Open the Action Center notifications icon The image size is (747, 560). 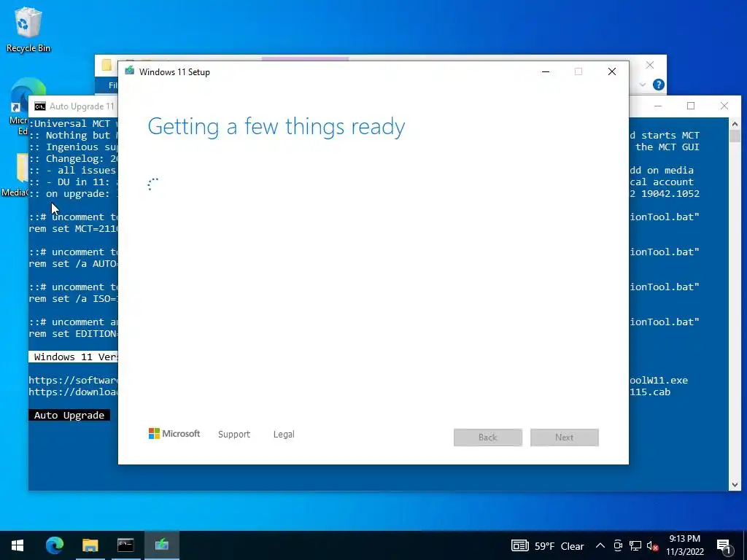(x=724, y=545)
